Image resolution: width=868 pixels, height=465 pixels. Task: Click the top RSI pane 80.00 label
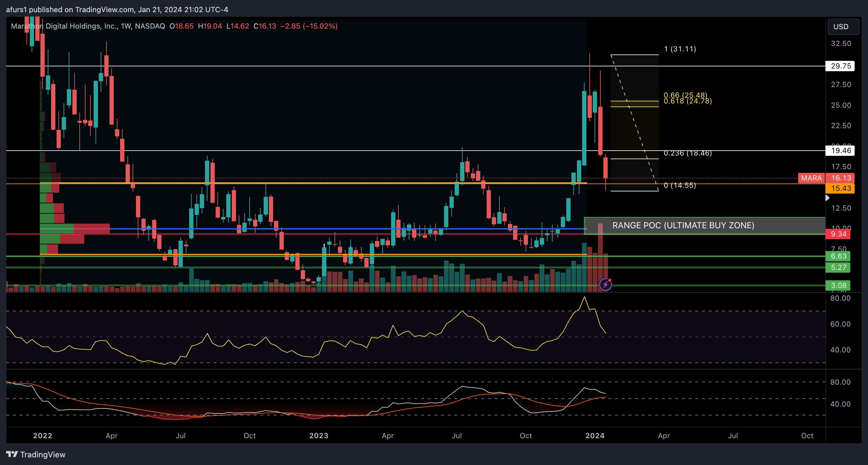point(840,298)
